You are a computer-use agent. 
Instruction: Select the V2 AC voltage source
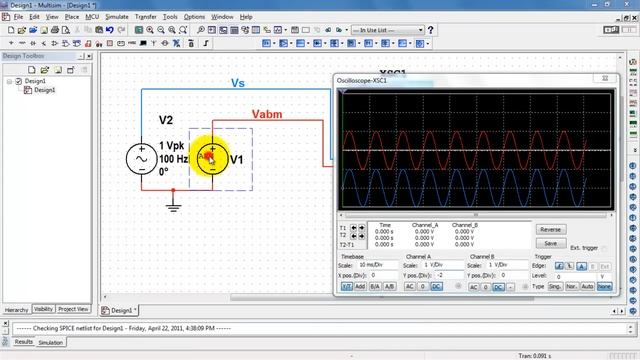click(142, 159)
